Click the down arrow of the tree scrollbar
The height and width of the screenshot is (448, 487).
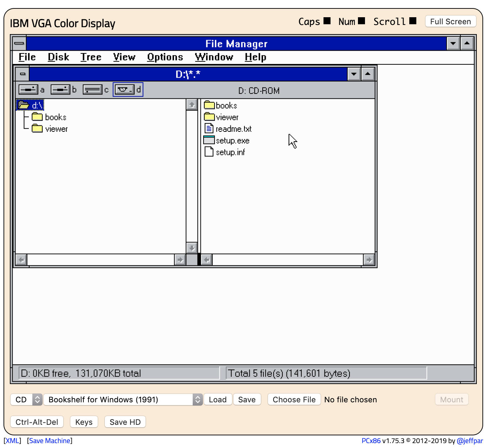click(192, 248)
